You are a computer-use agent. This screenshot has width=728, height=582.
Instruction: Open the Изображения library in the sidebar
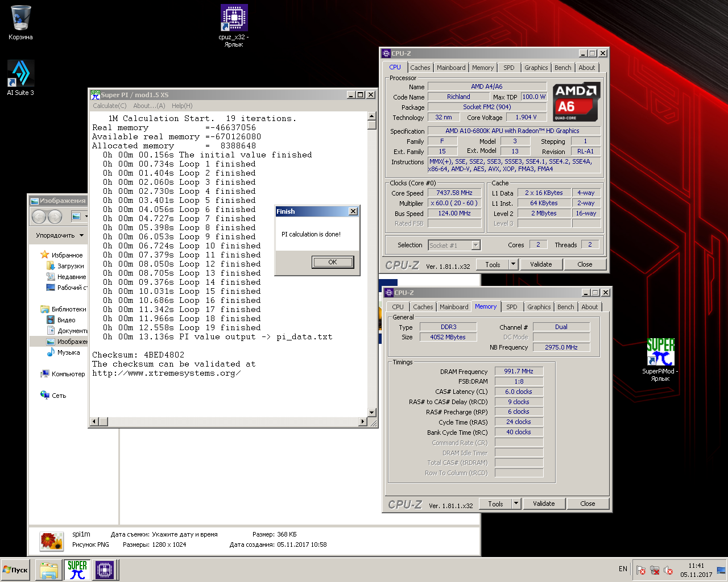click(67, 342)
